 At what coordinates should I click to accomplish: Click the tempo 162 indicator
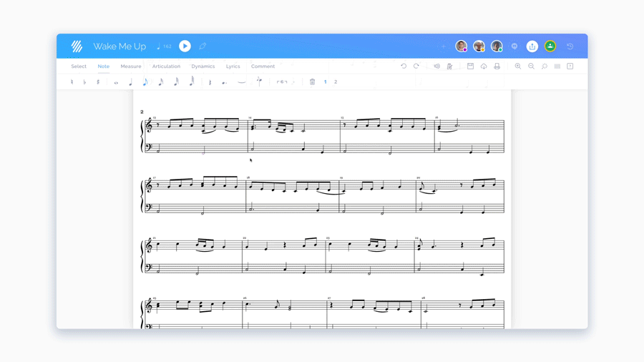(x=165, y=47)
